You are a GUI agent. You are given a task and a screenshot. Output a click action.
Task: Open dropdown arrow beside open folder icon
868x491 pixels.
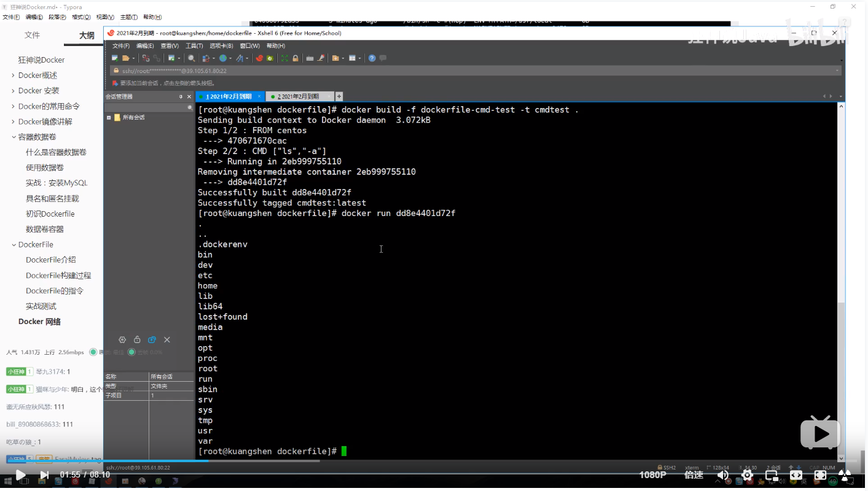[133, 58]
